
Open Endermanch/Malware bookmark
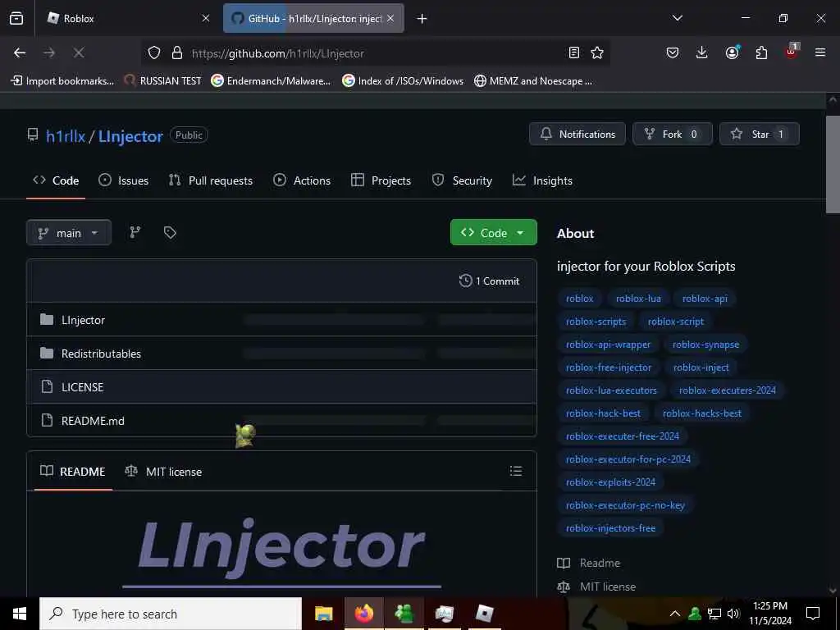(271, 81)
